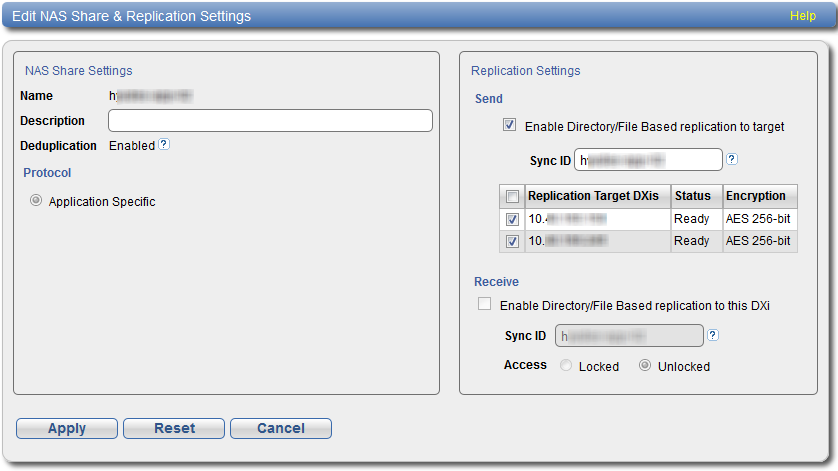This screenshot has width=838, height=471.
Task: Click the Receive Sync ID input field
Action: pyautogui.click(x=628, y=336)
